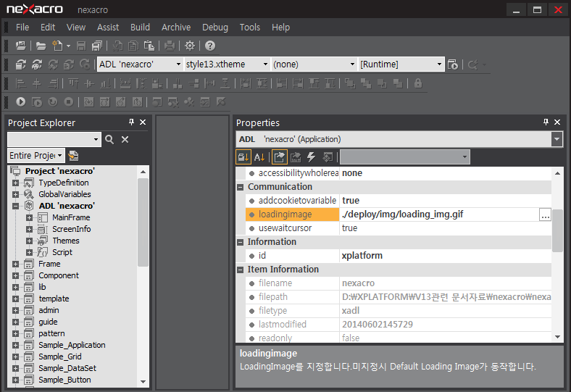Click the align left icon in alignment toolbar
This screenshot has height=392, width=571.
coord(21,84)
